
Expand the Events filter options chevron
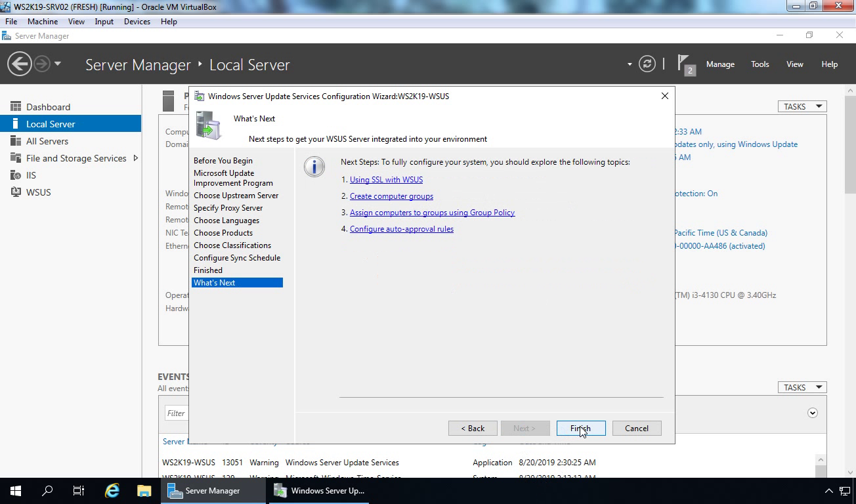(x=813, y=413)
